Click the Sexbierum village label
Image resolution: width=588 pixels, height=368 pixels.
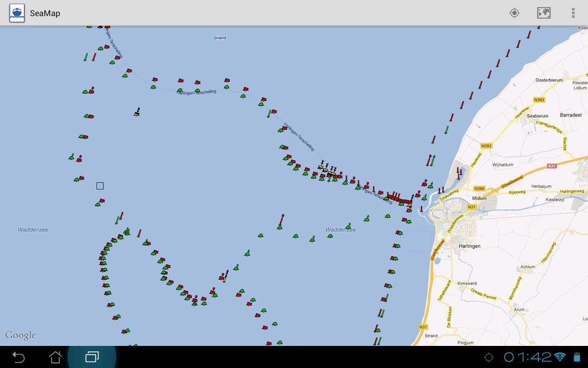tap(537, 116)
